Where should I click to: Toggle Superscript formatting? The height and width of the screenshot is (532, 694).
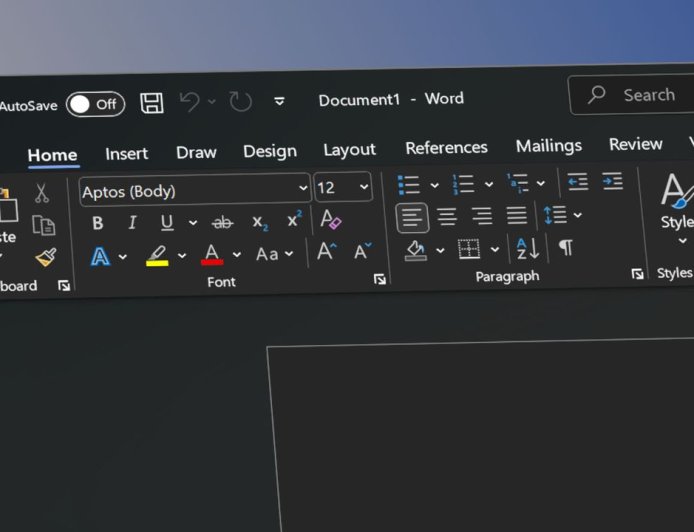(x=294, y=219)
